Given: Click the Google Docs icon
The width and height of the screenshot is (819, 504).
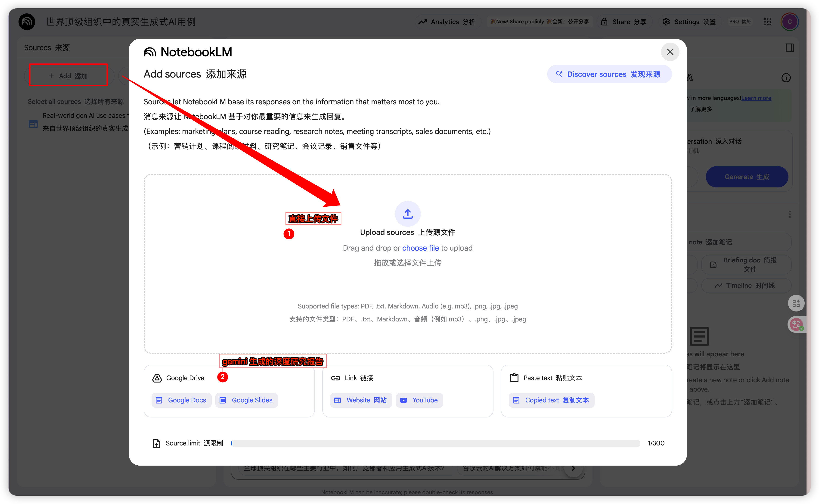Looking at the screenshot, I should click(159, 400).
